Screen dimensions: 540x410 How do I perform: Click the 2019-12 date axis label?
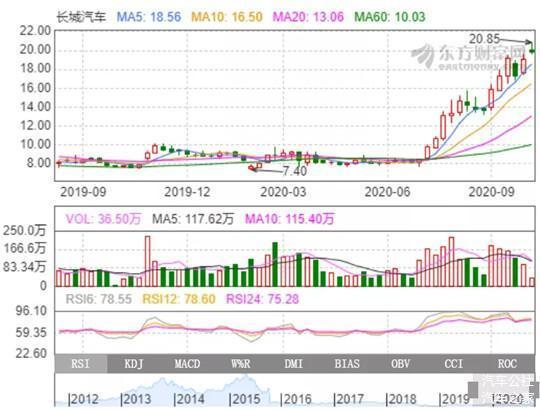[x=187, y=192]
